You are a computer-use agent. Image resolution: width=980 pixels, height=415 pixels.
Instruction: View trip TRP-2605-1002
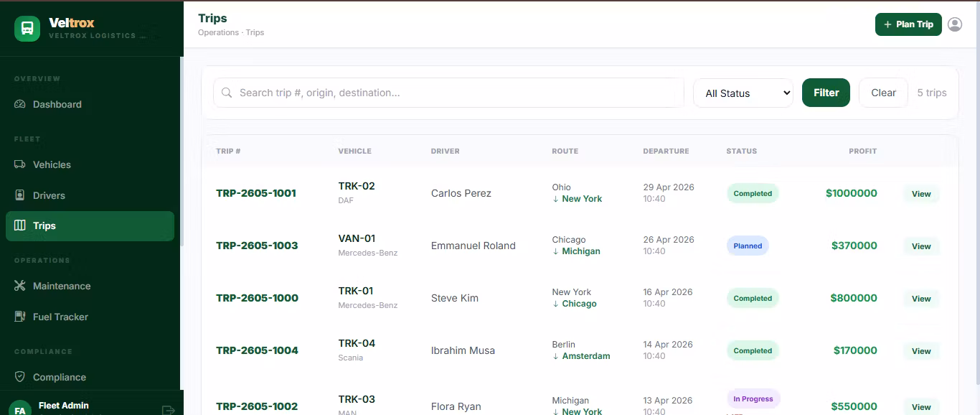pyautogui.click(x=921, y=406)
